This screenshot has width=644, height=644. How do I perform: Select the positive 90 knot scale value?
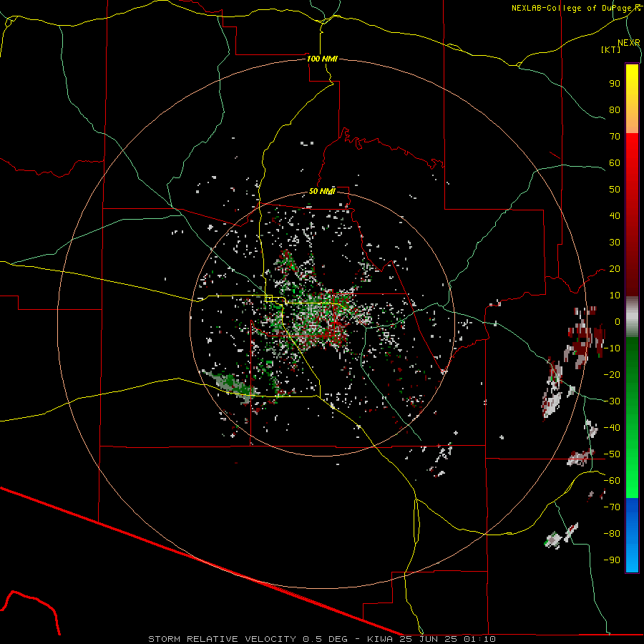(615, 84)
